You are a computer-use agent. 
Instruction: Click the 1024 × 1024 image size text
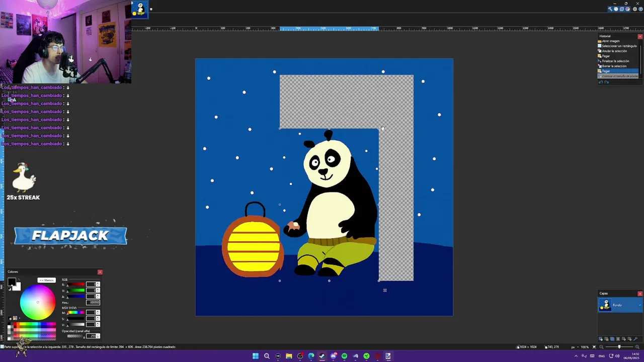(529, 347)
